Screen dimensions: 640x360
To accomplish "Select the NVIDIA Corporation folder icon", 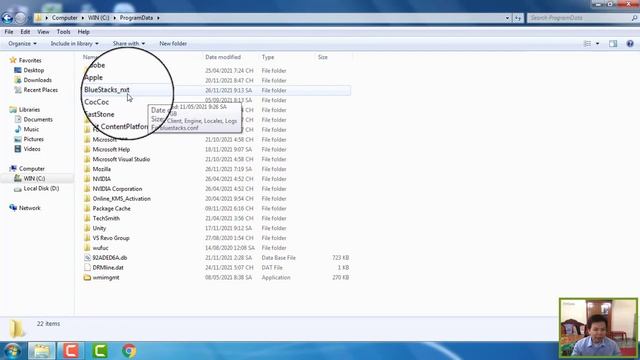I will click(x=87, y=189).
